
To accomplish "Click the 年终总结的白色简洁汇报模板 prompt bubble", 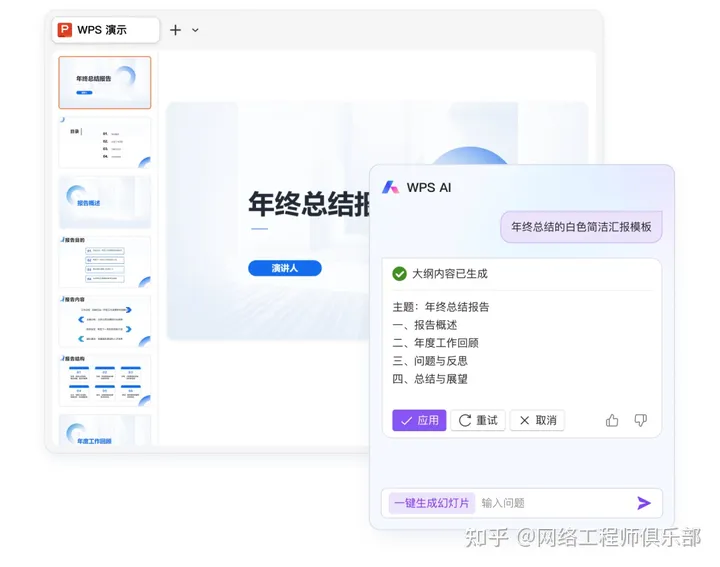I will tap(581, 227).
